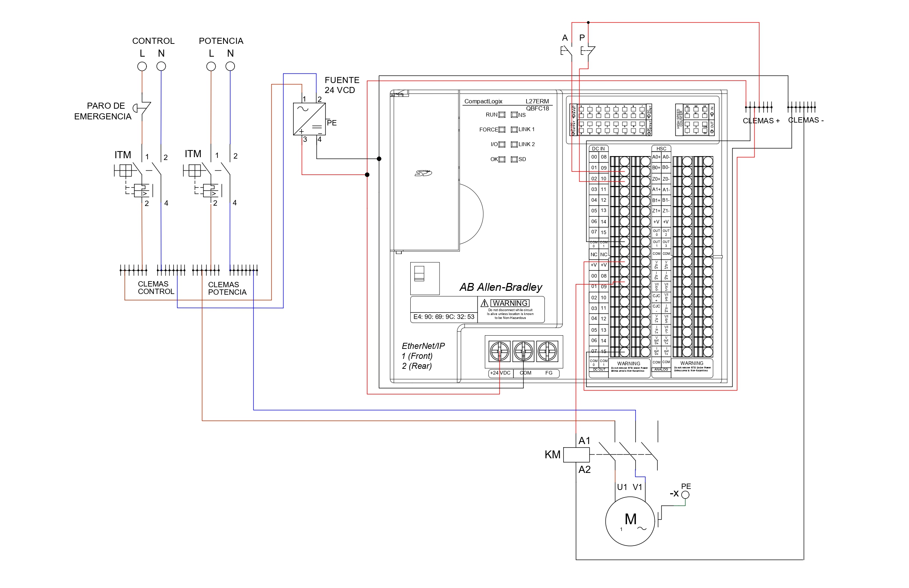Click the POTENCIA heading text
Screen dimensions: 909x588
tap(221, 41)
